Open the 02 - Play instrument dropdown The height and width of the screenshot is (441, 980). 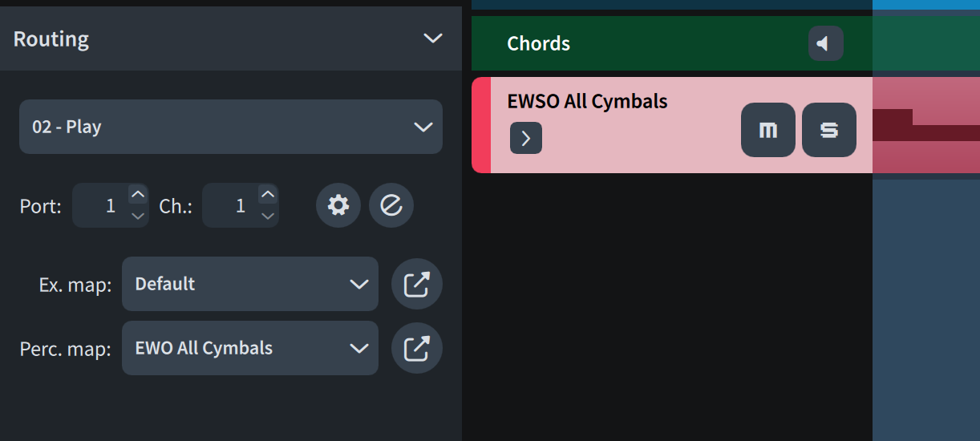click(x=230, y=127)
